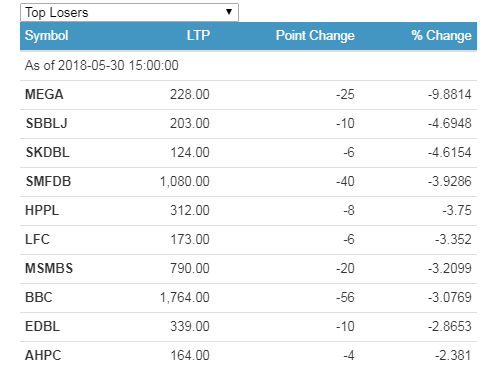Open the AHPC stock symbol
The width and height of the screenshot is (495, 370).
click(x=43, y=355)
